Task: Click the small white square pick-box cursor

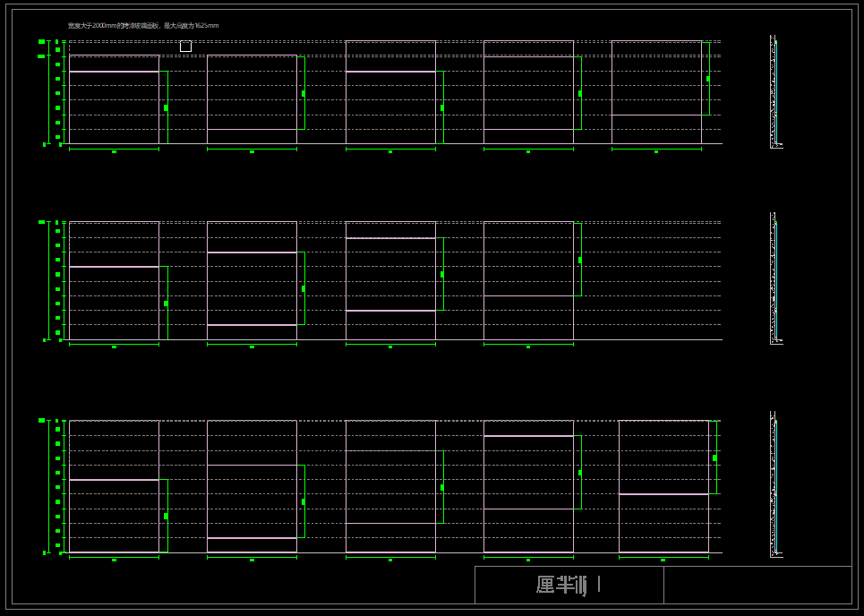Action: tap(185, 47)
